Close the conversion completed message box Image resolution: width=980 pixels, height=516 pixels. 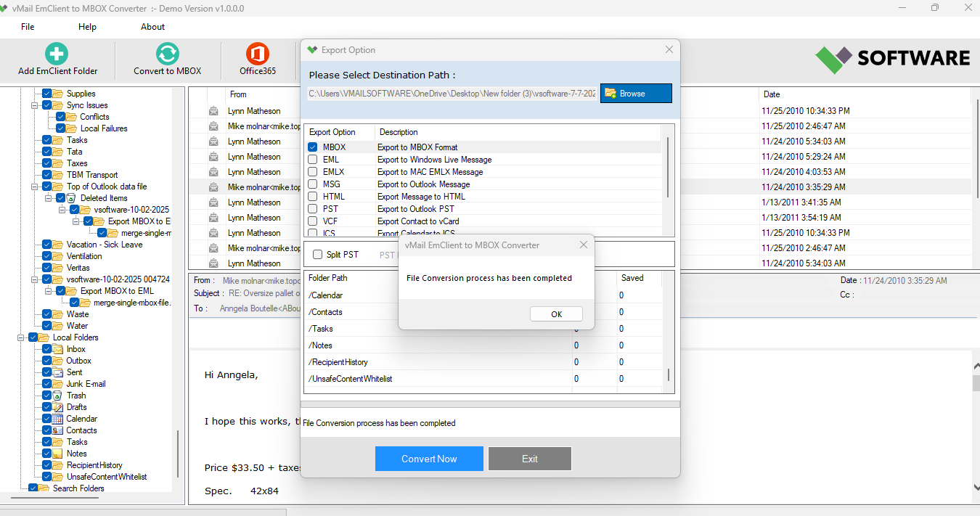tap(584, 245)
